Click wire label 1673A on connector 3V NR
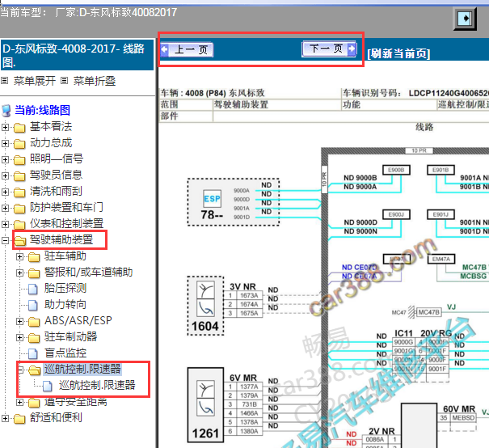 [x=249, y=295]
